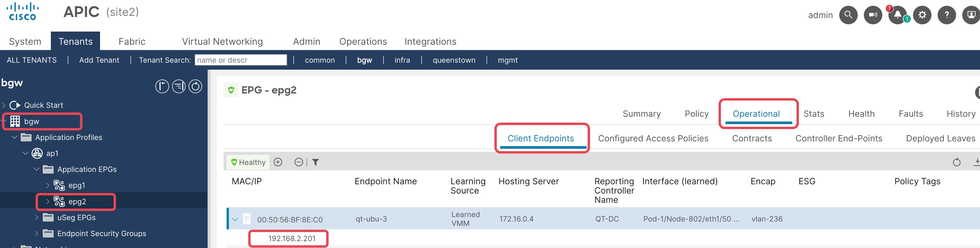This screenshot has height=248, width=980.
Task: Open the announcements megaphone icon
Action: point(873,15)
